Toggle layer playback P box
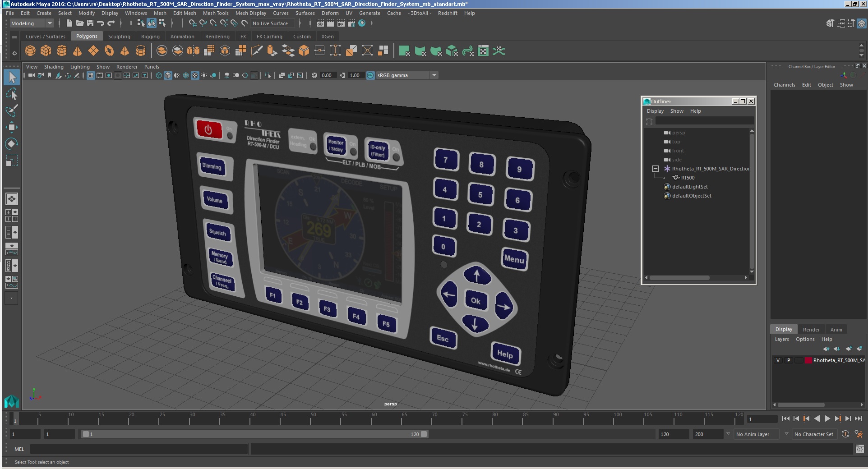Image resolution: width=868 pixels, height=469 pixels. click(x=789, y=360)
